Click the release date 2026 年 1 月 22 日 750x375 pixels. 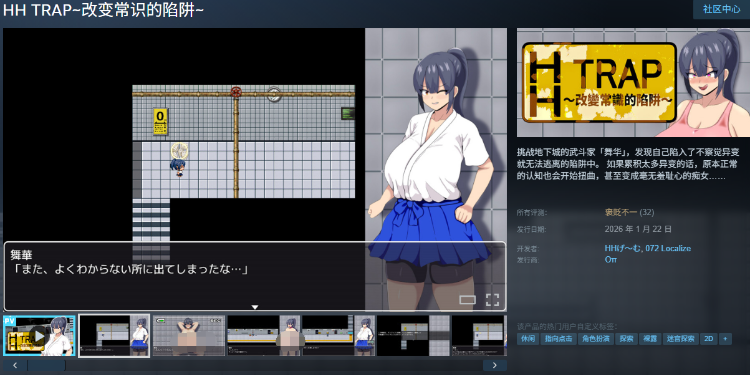[x=638, y=229]
